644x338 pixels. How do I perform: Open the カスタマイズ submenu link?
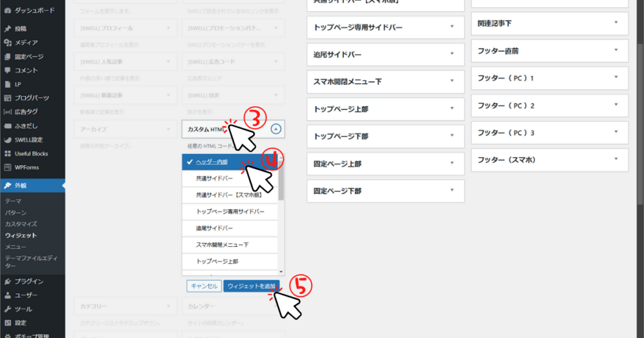click(x=21, y=224)
